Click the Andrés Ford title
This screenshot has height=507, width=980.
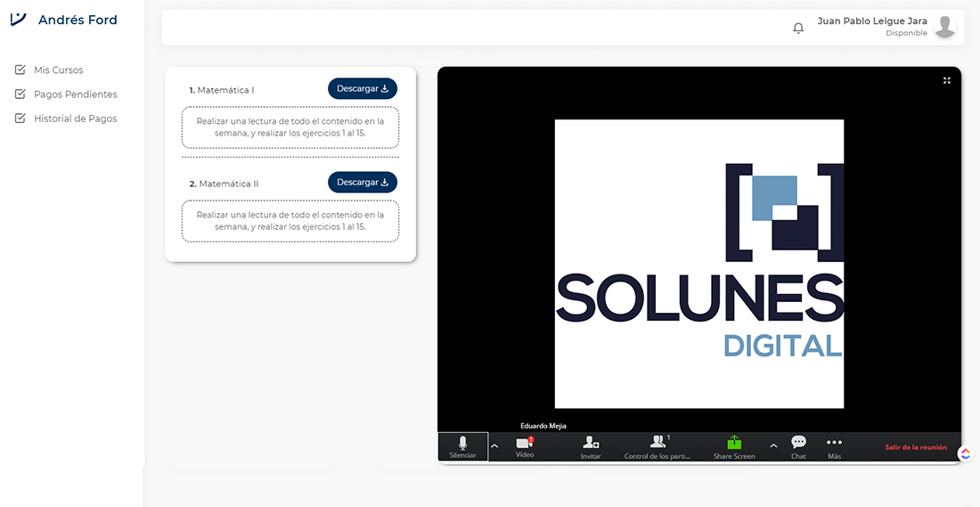(78, 20)
